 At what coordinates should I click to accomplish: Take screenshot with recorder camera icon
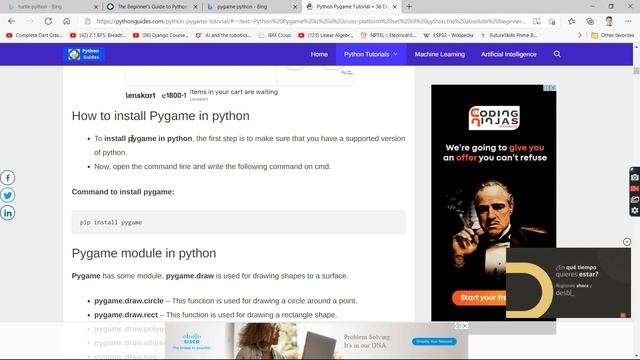coord(634,178)
